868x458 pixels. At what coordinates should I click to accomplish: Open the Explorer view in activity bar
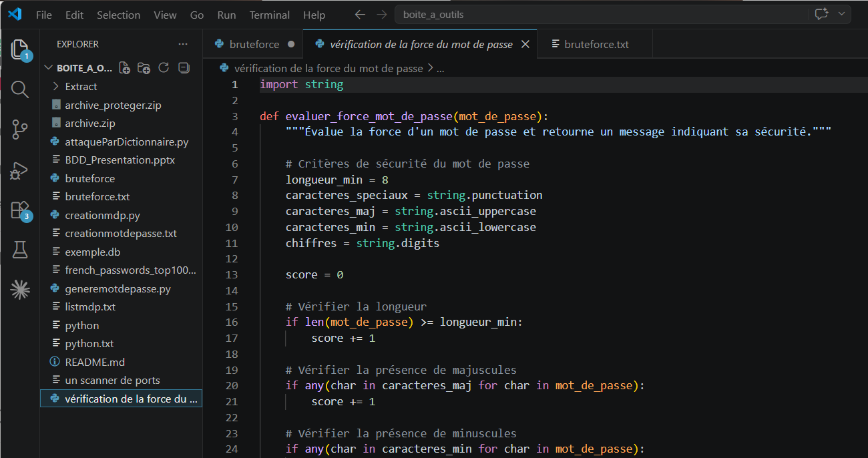20,49
